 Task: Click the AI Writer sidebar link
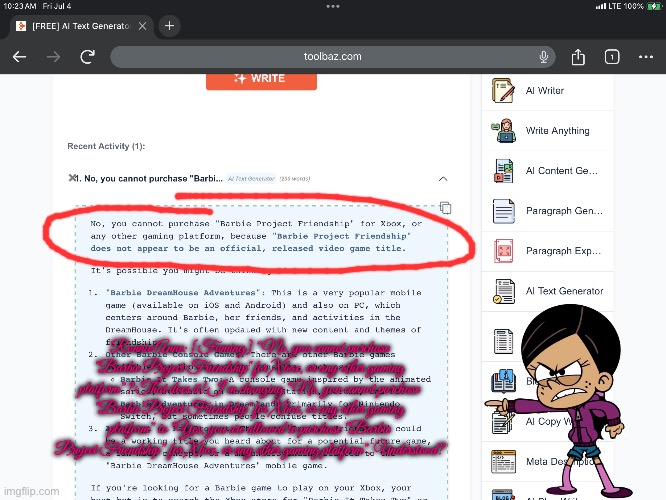(545, 90)
